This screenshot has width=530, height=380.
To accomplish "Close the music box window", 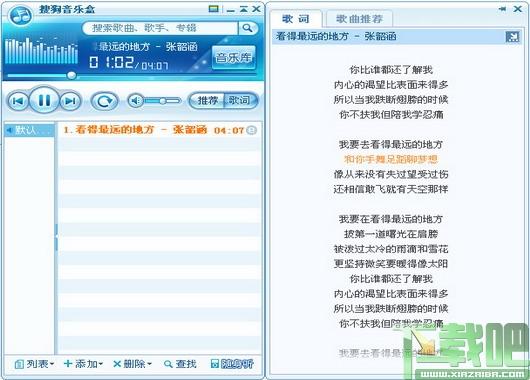I will click(257, 9).
